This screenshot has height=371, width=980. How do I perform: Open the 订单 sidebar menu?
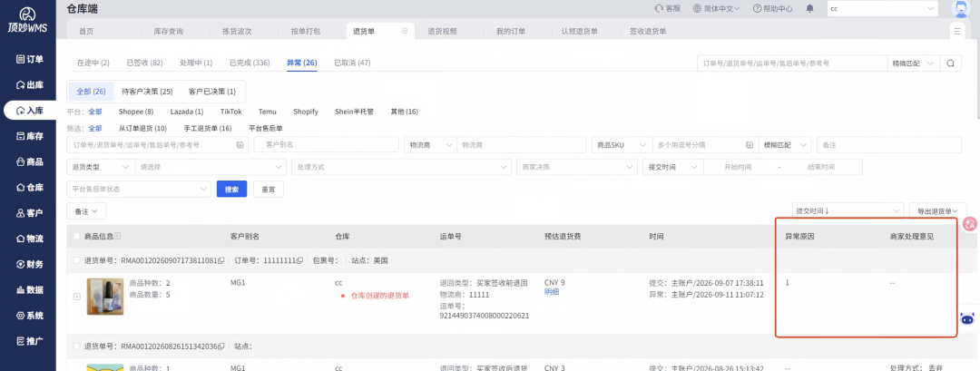tap(29, 59)
